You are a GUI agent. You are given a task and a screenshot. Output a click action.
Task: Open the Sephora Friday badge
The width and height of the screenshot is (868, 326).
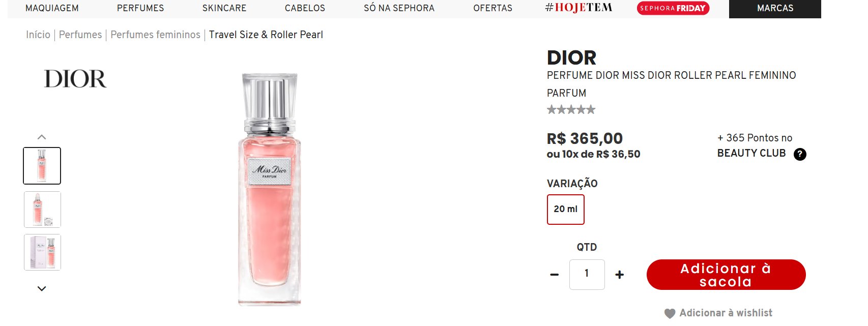click(673, 8)
